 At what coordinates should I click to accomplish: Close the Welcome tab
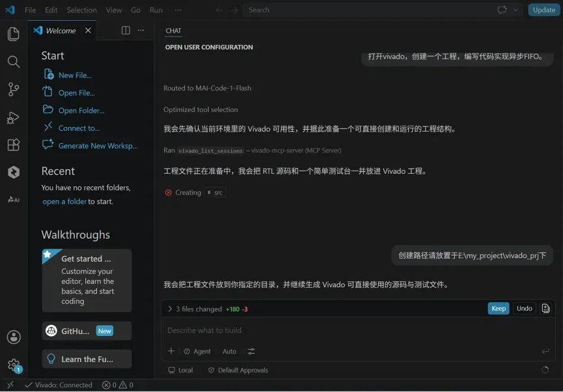point(88,31)
